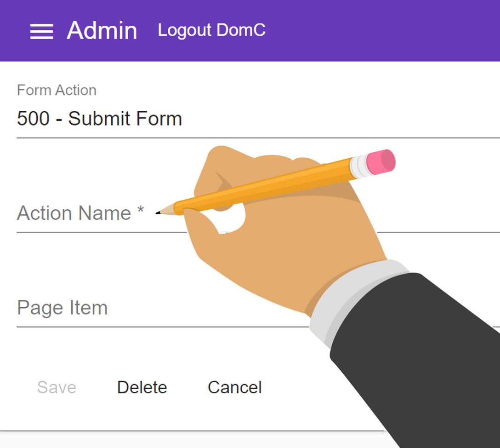Cancel editing the form action
Viewport: 500px width, 448px height.
coord(235,388)
